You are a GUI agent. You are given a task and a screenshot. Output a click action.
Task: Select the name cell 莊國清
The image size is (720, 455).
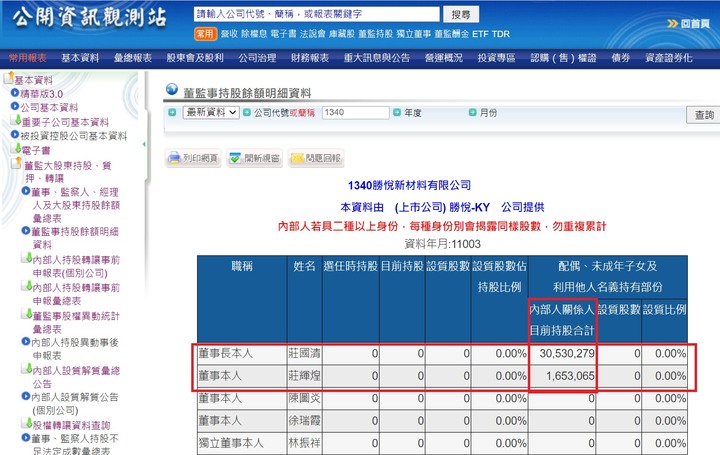pyautogui.click(x=304, y=354)
